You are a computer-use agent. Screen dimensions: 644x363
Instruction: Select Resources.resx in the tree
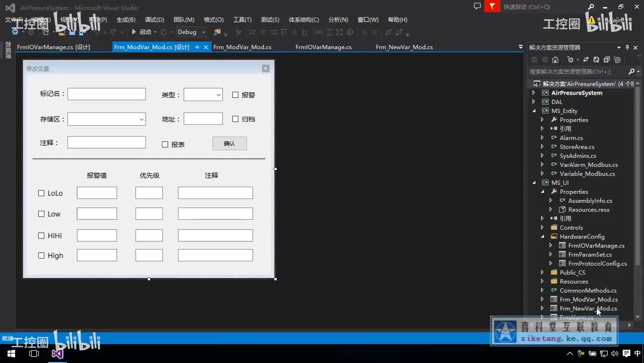click(x=589, y=210)
